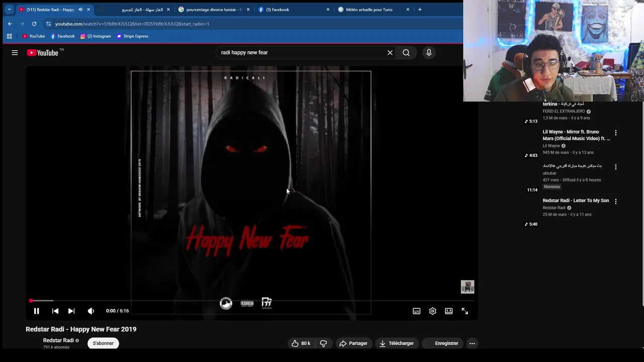
Task: Close the Arabic-titled second tab
Action: pyautogui.click(x=169, y=10)
